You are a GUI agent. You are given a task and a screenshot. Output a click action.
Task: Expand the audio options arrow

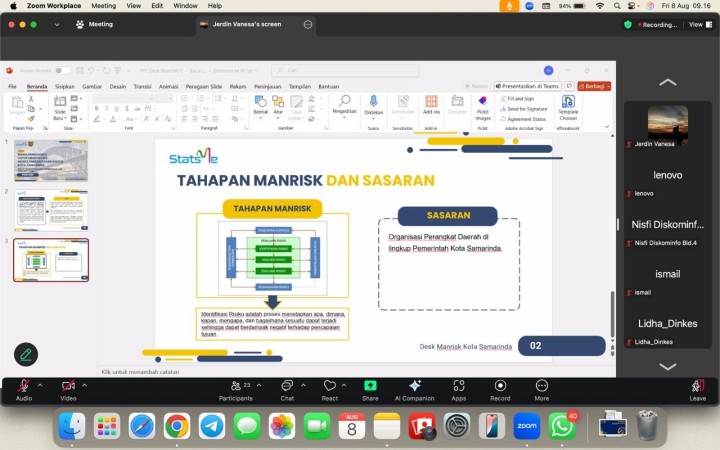point(40,385)
